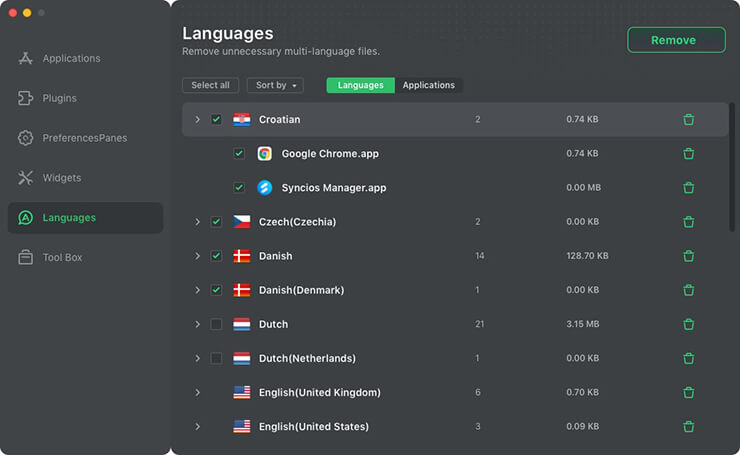Click the Croatian flag icon
Viewport: 740px width, 455px height.
coord(242,119)
